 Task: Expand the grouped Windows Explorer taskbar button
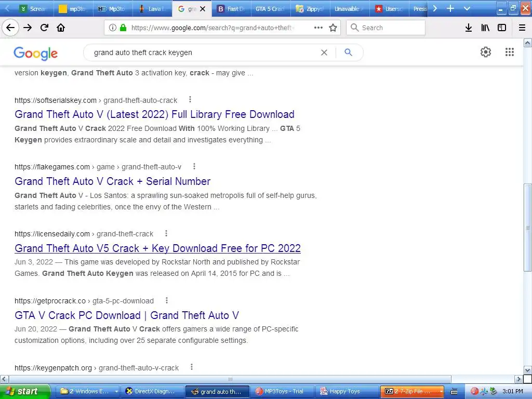point(87,391)
